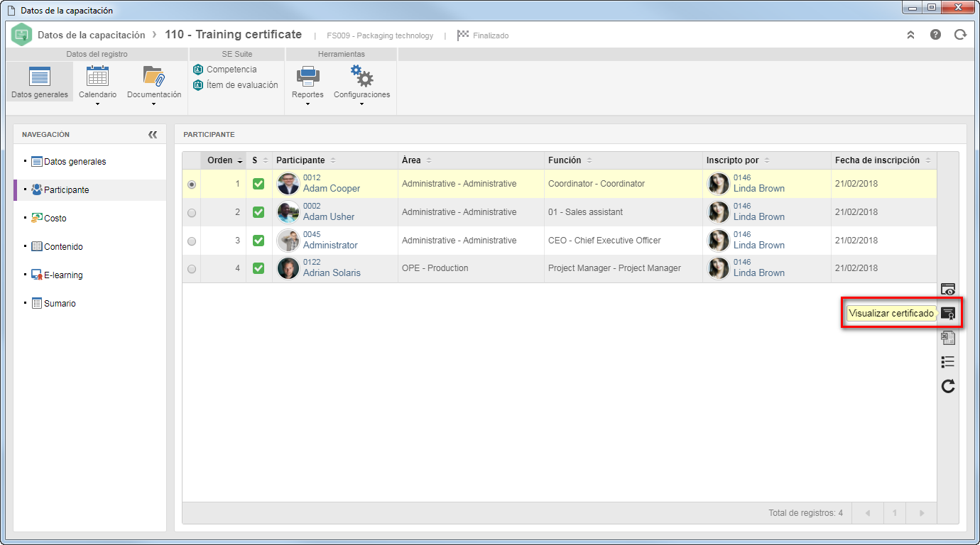This screenshot has height=545, width=980.
Task: Click the Datos de la capacitación breadcrumb
Action: (91, 35)
